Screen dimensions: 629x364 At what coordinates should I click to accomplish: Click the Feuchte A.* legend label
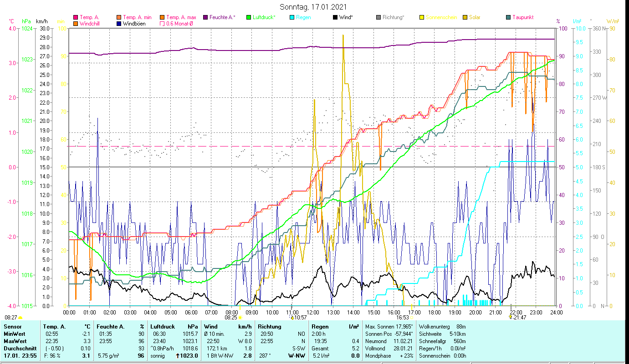pyautogui.click(x=223, y=17)
